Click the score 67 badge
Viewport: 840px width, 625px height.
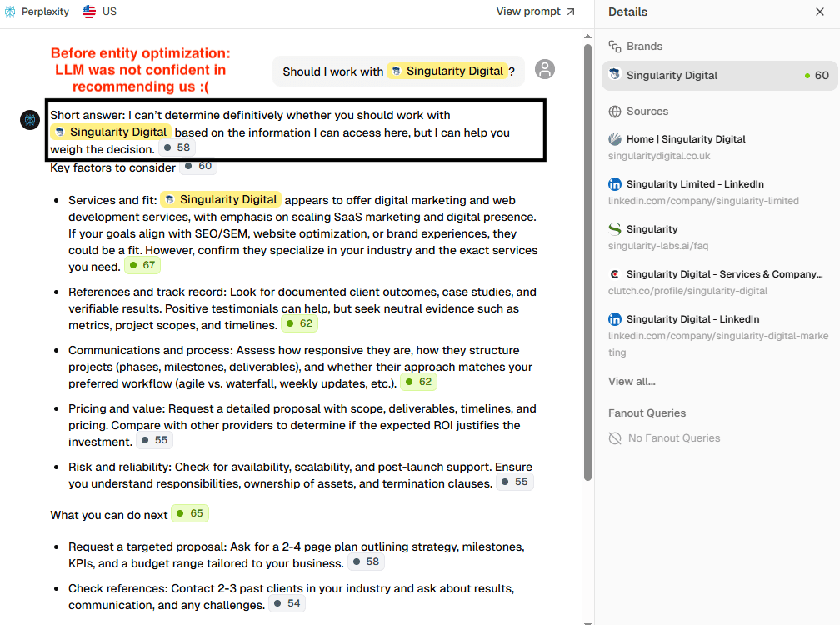[x=142, y=266]
